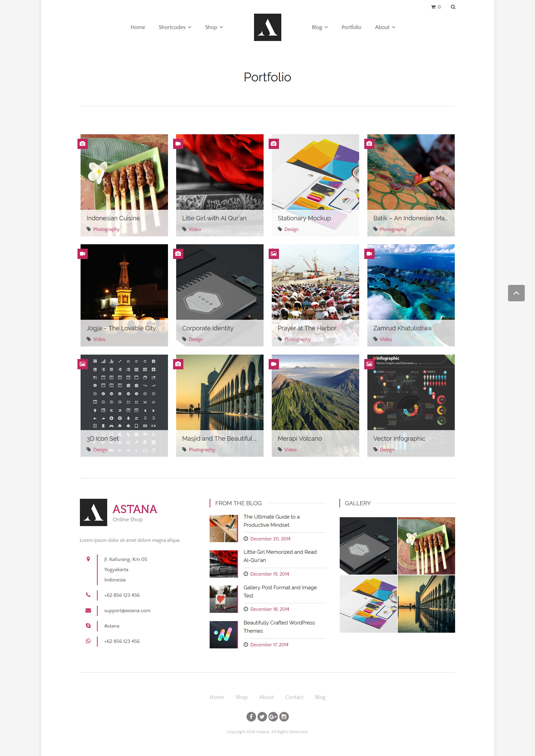The width and height of the screenshot is (535, 756).
Task: Expand the Blog dropdown menu
Action: pos(320,27)
